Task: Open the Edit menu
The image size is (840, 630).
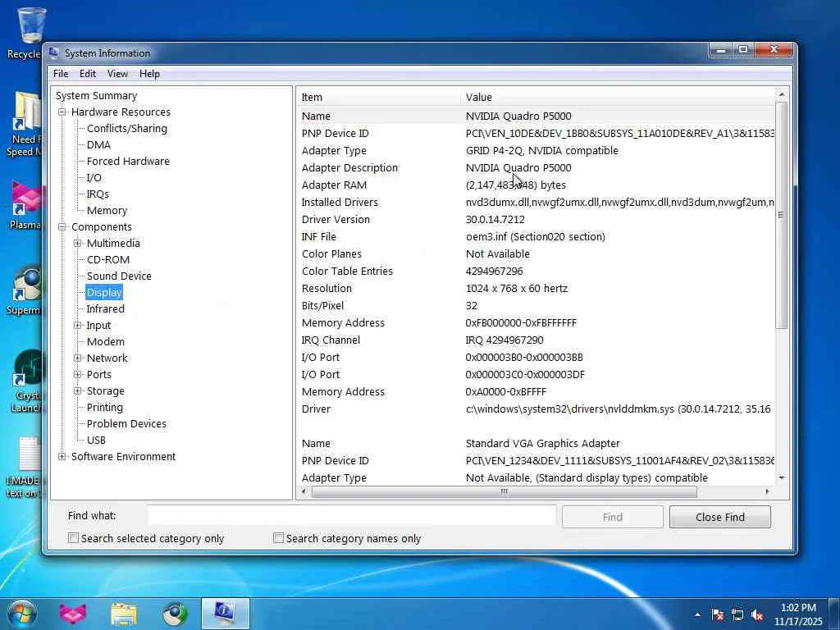Action: [88, 74]
